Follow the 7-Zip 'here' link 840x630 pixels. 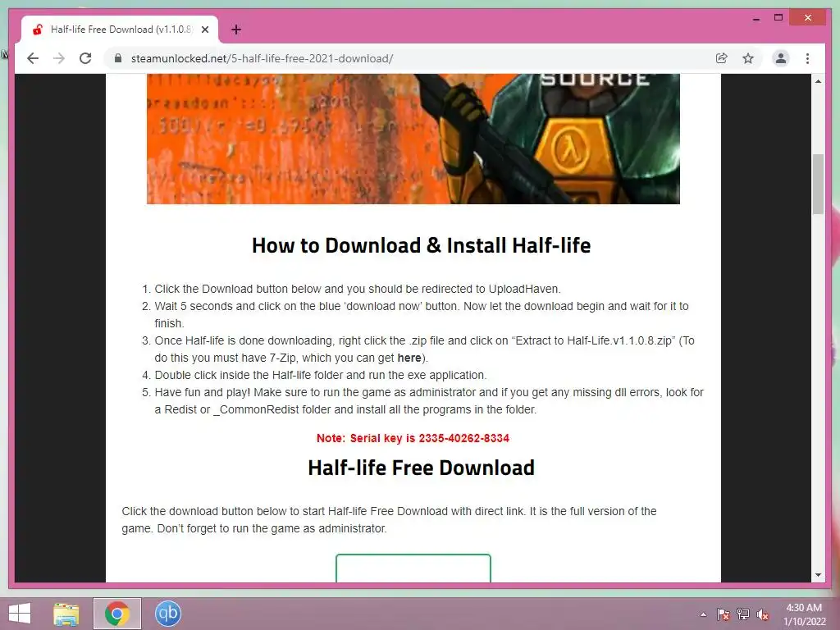pos(409,358)
